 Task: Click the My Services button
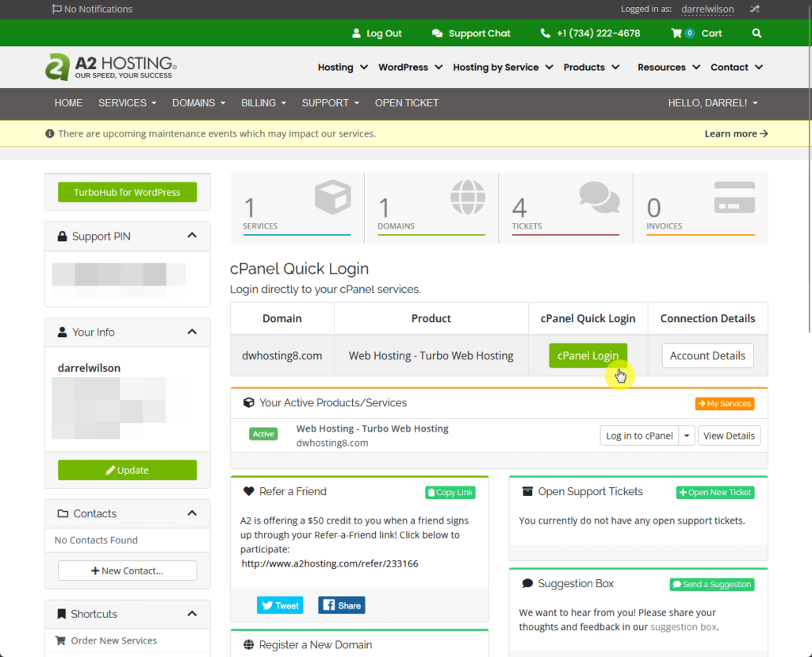(725, 404)
